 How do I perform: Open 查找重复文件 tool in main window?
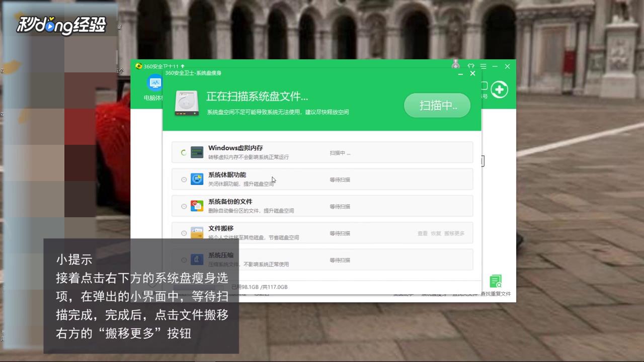[496, 286]
